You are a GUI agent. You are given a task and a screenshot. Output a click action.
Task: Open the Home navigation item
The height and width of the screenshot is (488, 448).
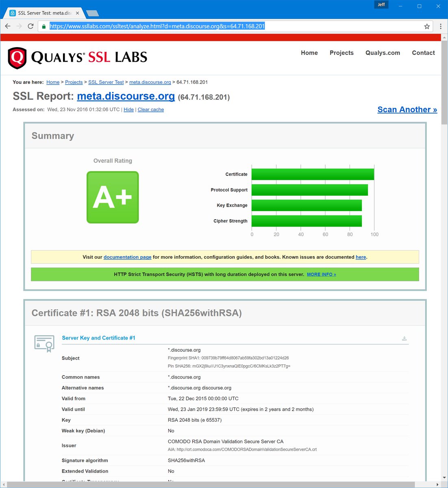(x=309, y=53)
